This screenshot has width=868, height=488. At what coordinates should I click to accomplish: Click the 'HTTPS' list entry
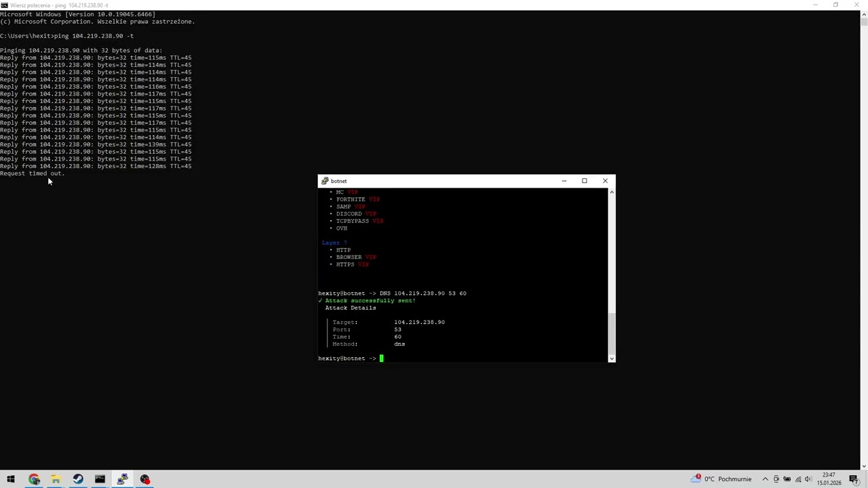coord(352,264)
